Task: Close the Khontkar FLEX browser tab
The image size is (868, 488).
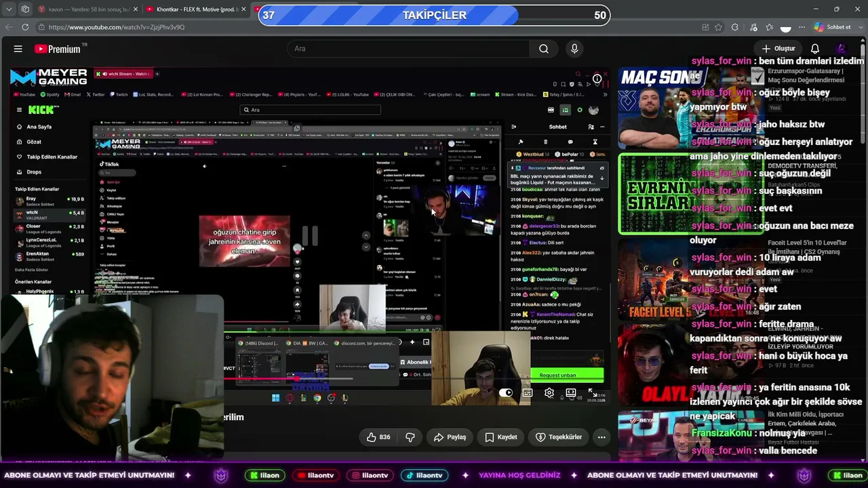Action: click(244, 9)
